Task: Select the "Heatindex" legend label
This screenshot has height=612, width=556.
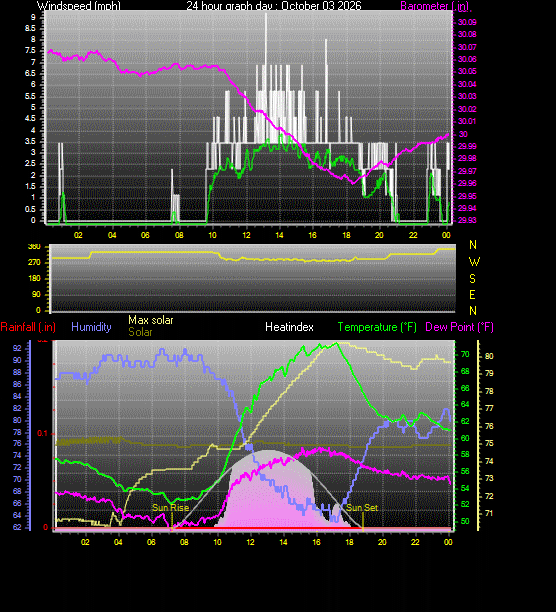Action: click(x=289, y=327)
